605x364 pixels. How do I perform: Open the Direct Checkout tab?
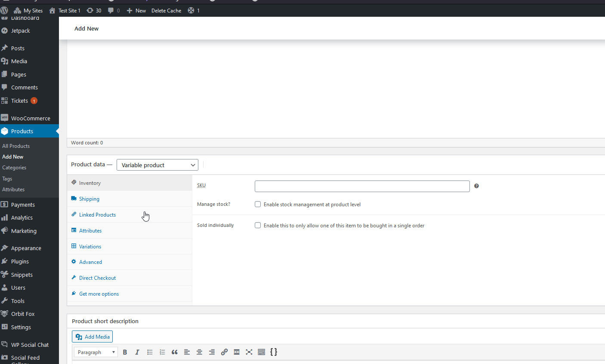coord(130,278)
